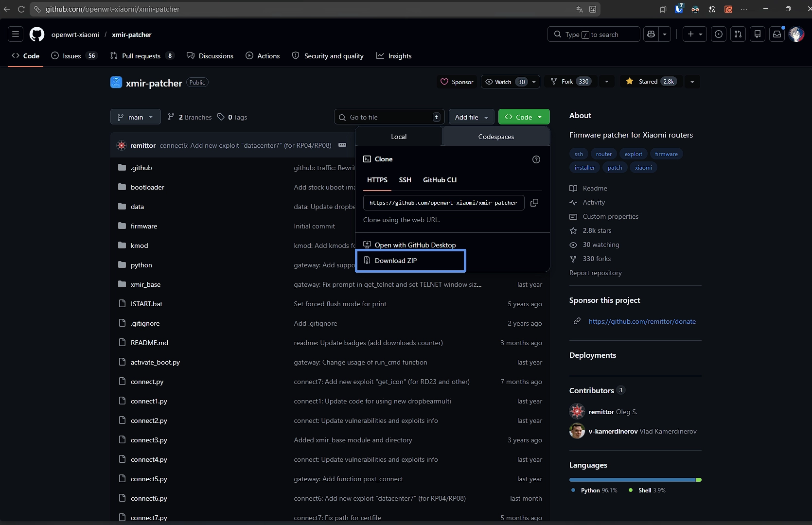The width and height of the screenshot is (812, 525).
Task: Go to Security and quality tab
Action: pyautogui.click(x=328, y=56)
